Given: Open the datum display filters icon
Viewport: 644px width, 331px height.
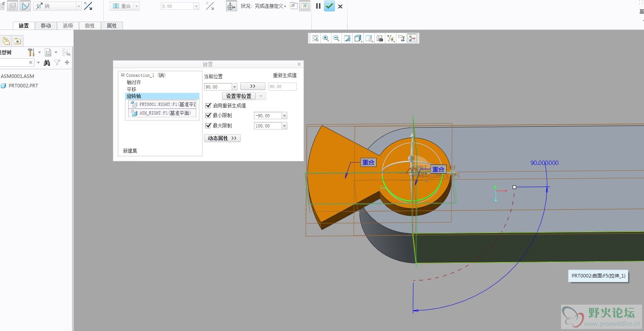Looking at the screenshot, I should pyautogui.click(x=390, y=38).
